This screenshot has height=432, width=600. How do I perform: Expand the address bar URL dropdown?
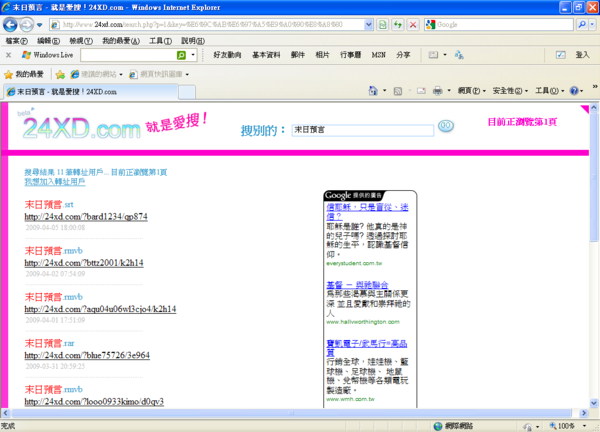pos(368,25)
